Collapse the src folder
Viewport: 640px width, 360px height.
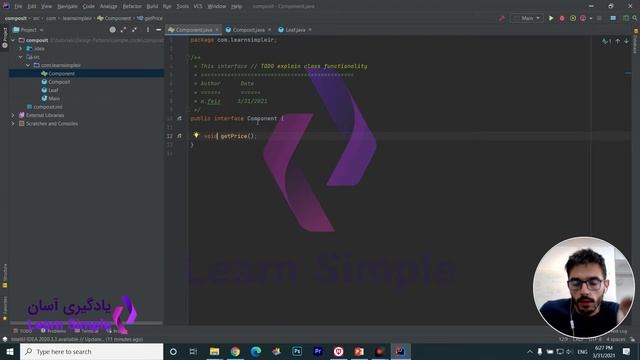pyautogui.click(x=21, y=57)
